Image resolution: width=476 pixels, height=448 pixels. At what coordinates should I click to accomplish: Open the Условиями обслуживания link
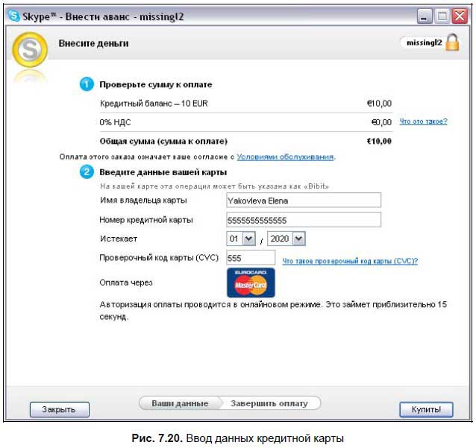click(x=285, y=157)
